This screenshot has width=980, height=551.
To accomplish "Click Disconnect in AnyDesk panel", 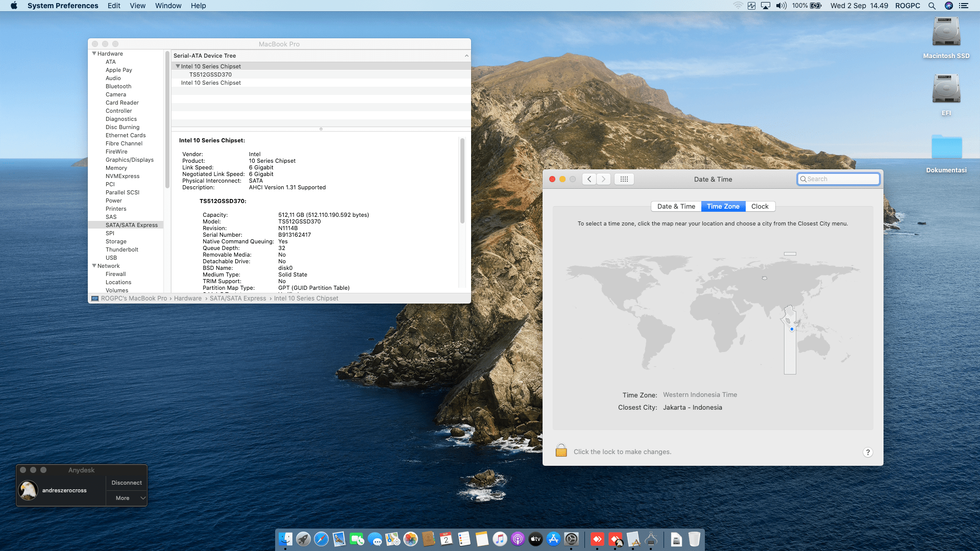I will (127, 483).
